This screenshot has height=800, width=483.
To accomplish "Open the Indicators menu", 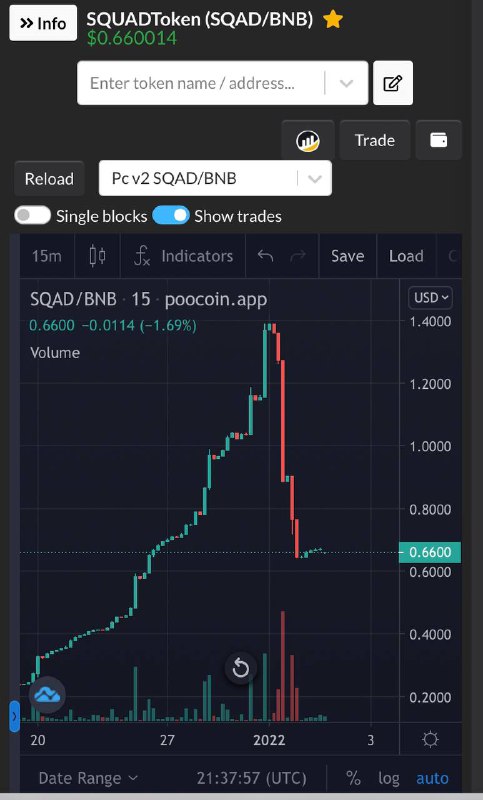I will click(185, 256).
